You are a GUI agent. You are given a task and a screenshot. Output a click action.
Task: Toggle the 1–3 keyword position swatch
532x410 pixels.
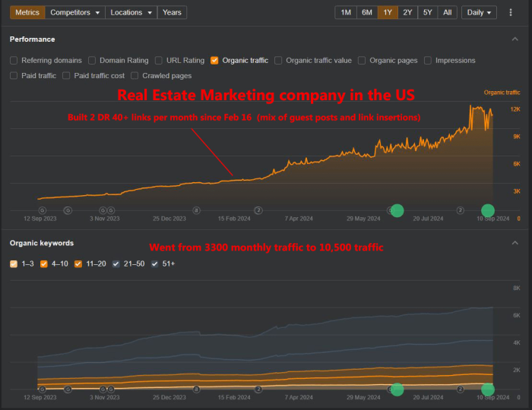tap(14, 264)
